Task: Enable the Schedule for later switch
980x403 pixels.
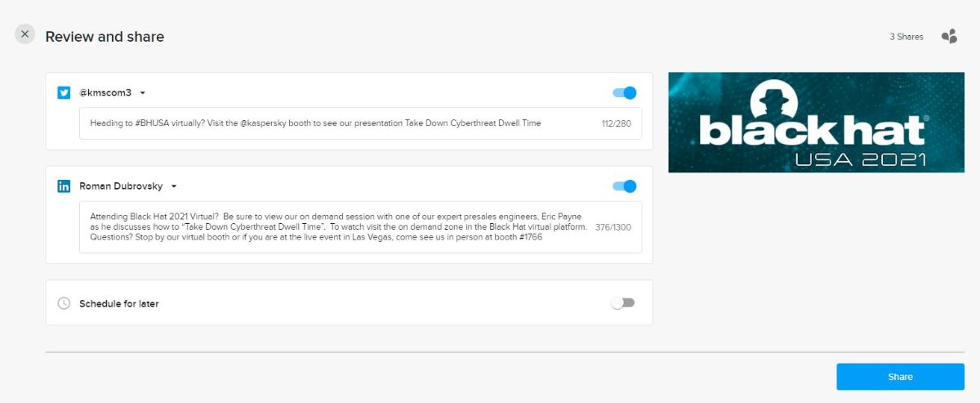Action: [622, 303]
